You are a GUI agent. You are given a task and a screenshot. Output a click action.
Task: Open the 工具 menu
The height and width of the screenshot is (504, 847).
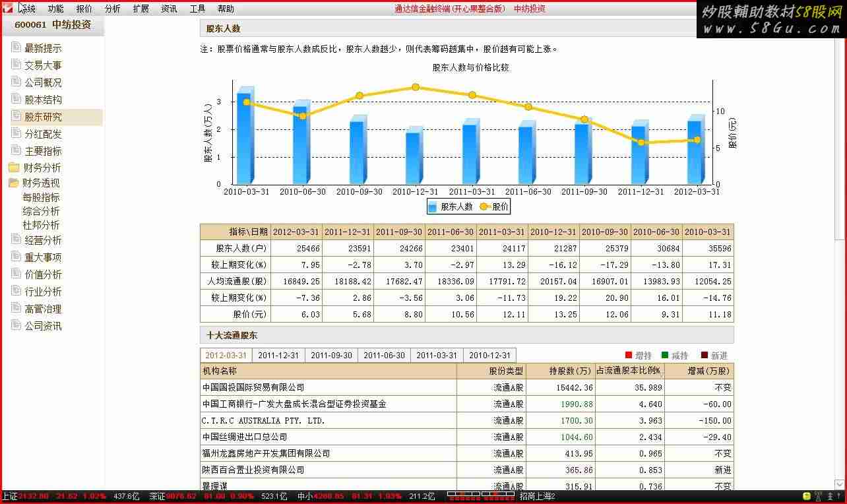coord(197,9)
